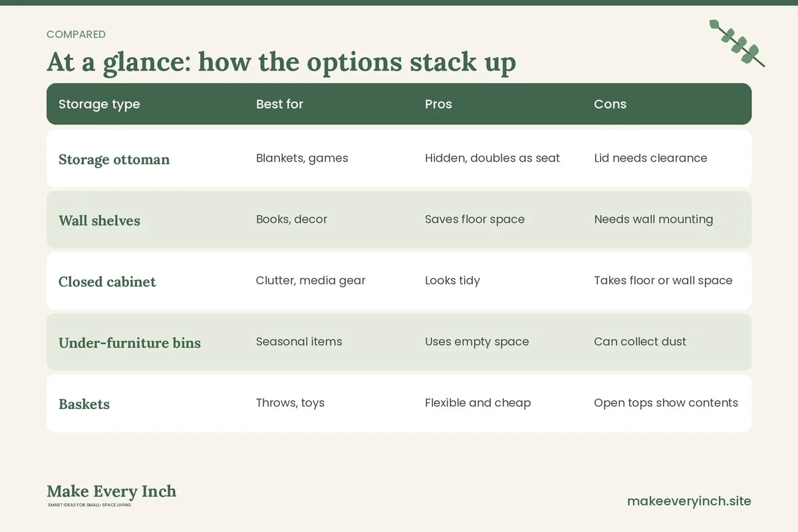Click the "Books, decor" cell
This screenshot has height=532, width=798.
291,219
